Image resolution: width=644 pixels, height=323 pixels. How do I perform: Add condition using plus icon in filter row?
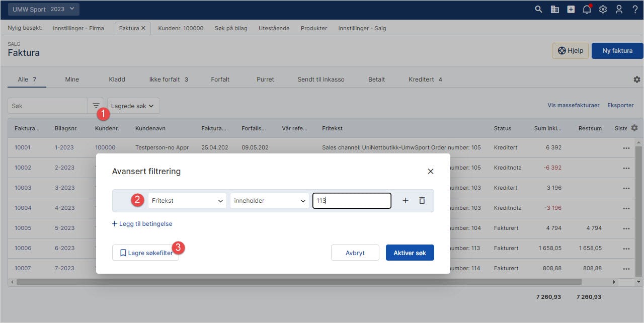click(406, 201)
